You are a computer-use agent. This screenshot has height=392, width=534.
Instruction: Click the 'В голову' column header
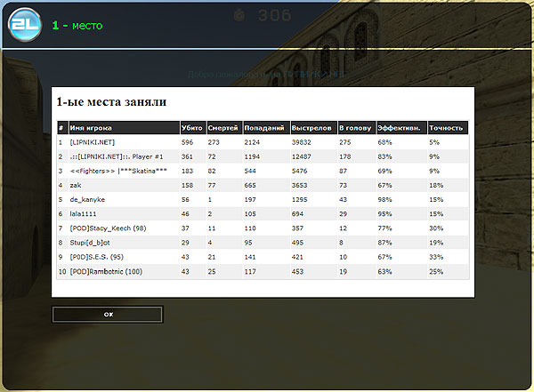352,128
